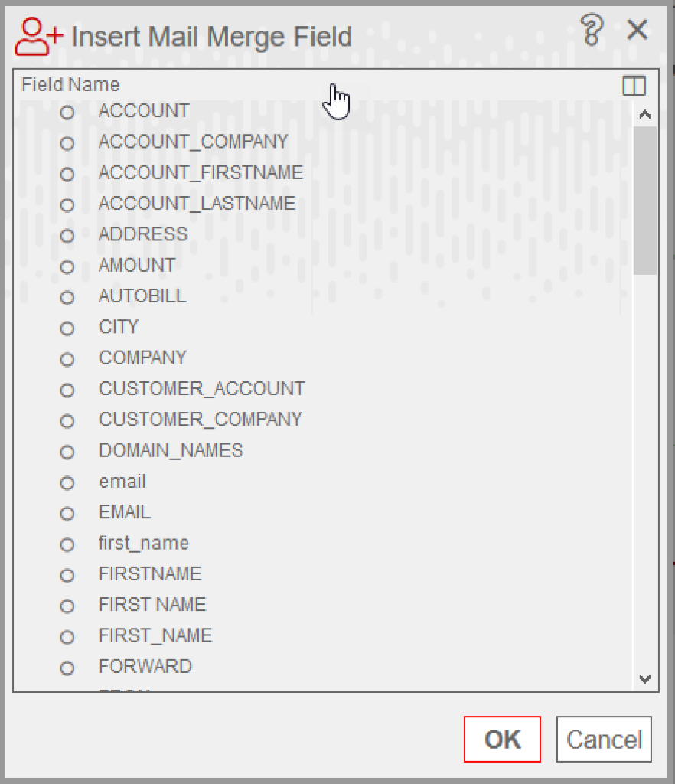Open the column chooser icon
The image size is (675, 784).
(634, 86)
